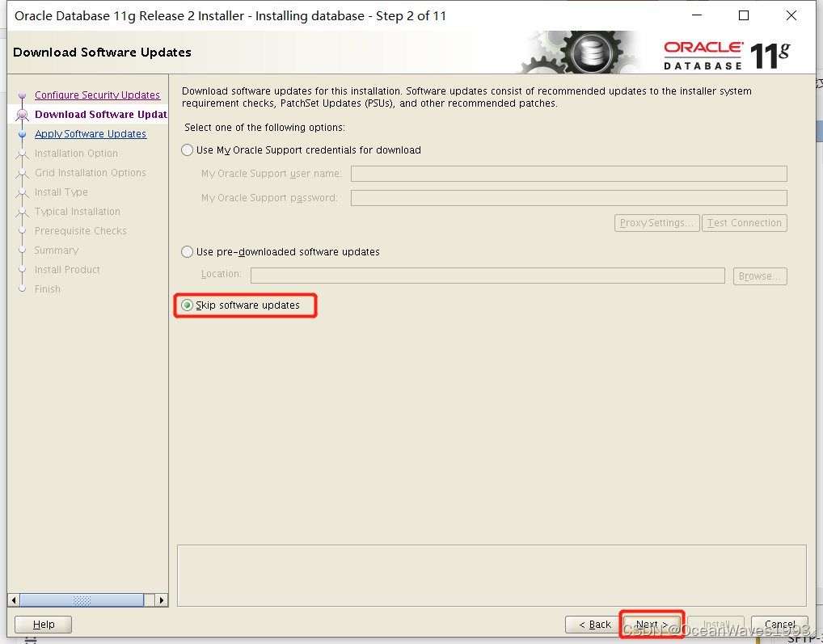
Task: Open Help for the installer
Action: coord(43,624)
